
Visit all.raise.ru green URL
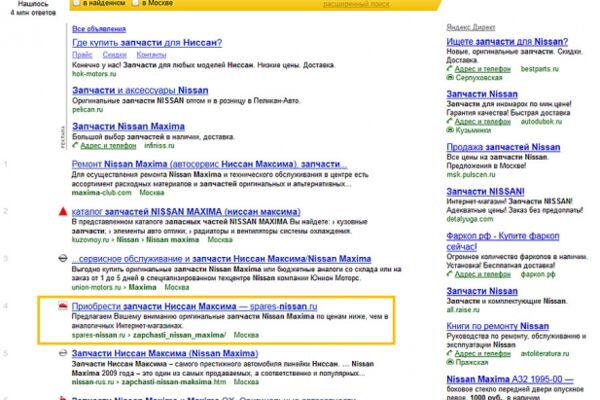(463, 310)
